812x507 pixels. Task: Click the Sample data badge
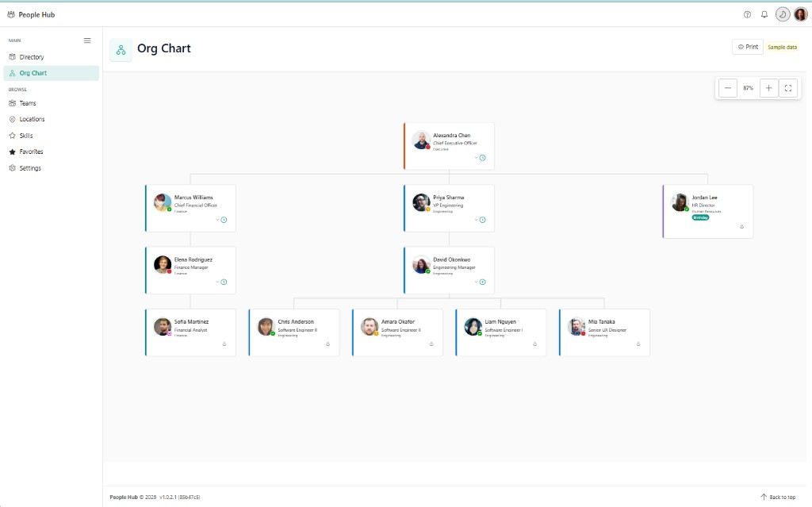pyautogui.click(x=782, y=47)
